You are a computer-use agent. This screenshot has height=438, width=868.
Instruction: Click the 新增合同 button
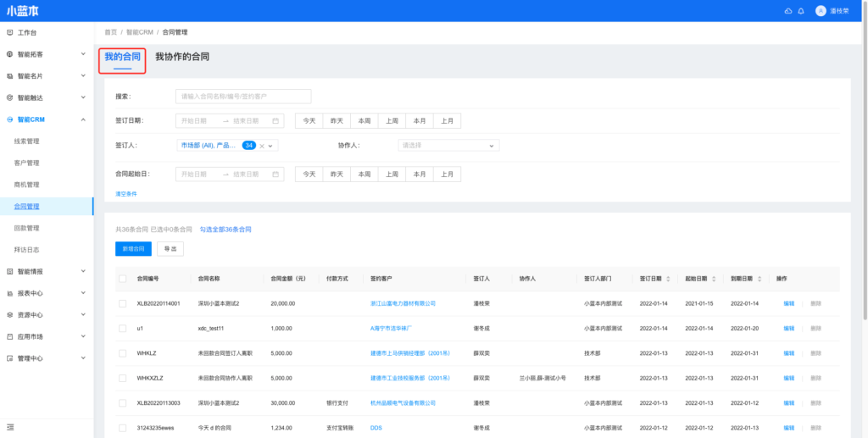tap(133, 249)
